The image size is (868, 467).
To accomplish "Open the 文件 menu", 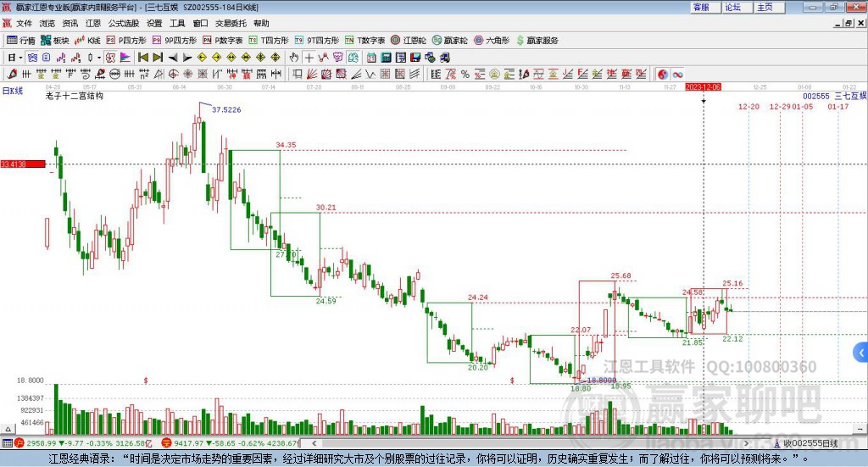I will [x=24, y=23].
